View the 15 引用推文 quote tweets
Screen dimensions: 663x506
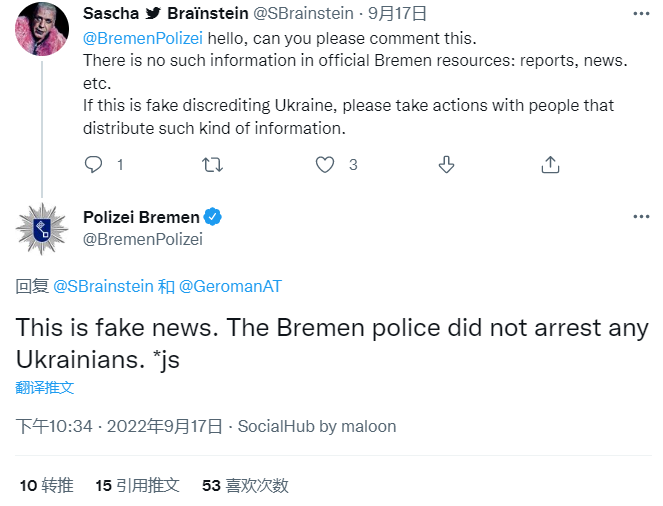tap(137, 485)
